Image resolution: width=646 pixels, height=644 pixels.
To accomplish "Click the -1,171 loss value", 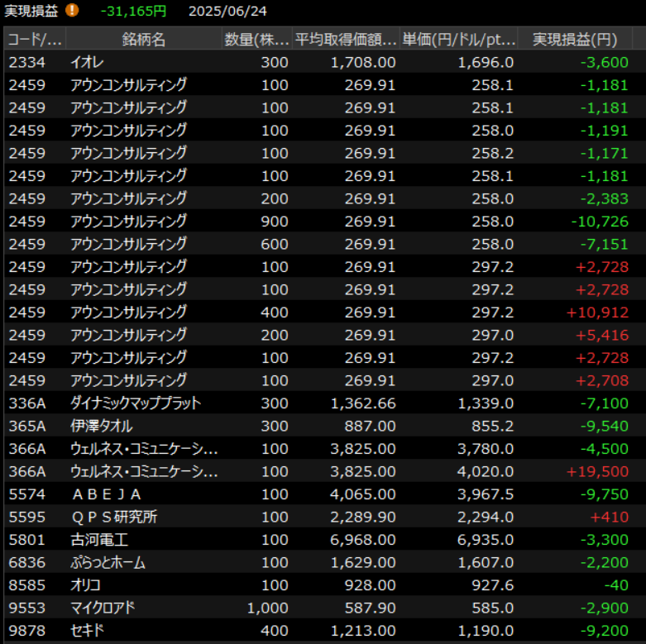I will [605, 153].
